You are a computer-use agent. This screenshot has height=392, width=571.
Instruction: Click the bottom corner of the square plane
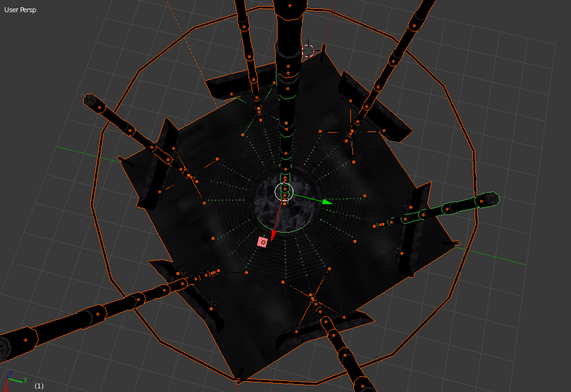coord(239,378)
